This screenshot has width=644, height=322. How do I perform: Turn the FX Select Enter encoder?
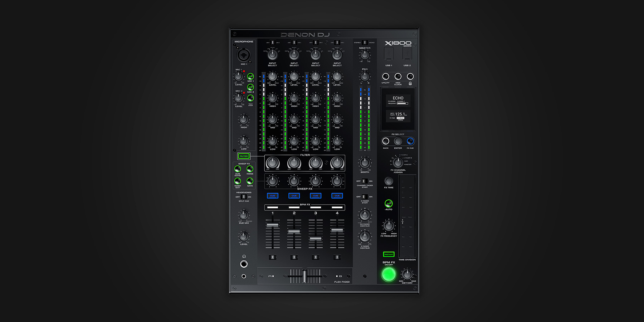(x=398, y=141)
